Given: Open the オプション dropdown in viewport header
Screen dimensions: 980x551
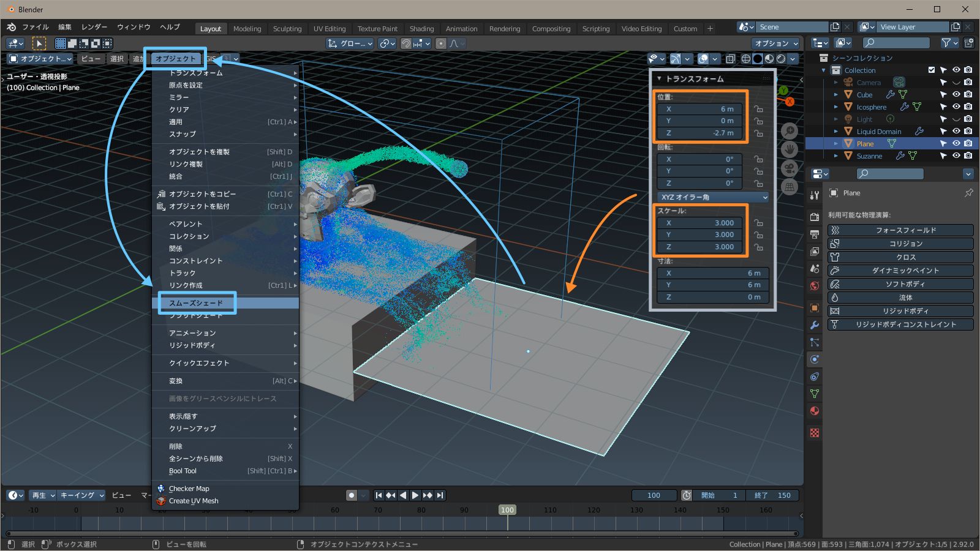Looking at the screenshot, I should point(776,43).
